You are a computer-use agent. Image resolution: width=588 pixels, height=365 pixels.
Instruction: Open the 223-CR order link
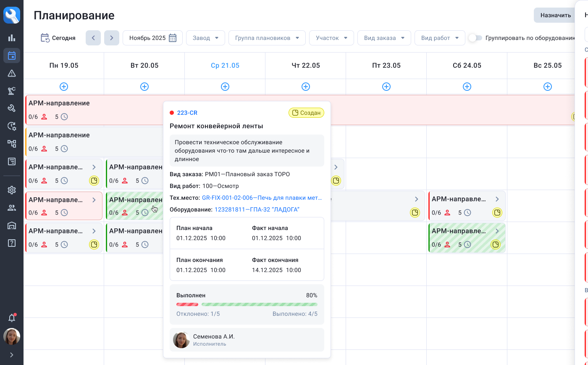point(187,113)
